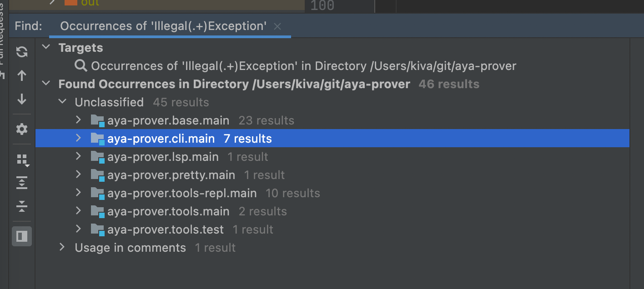Rerun the Illegal(.+)Exception search
This screenshot has height=289, width=644.
pyautogui.click(x=21, y=52)
